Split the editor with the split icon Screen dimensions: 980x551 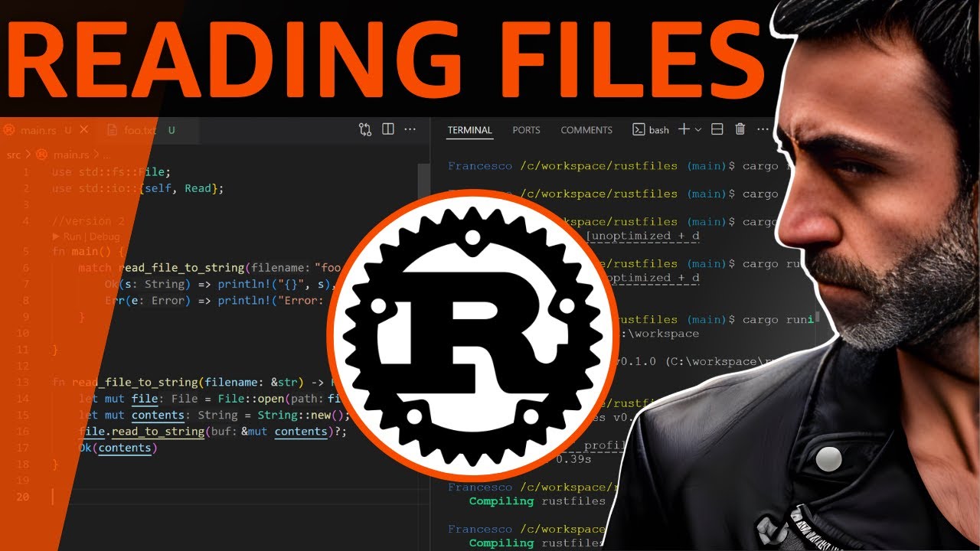(388, 130)
